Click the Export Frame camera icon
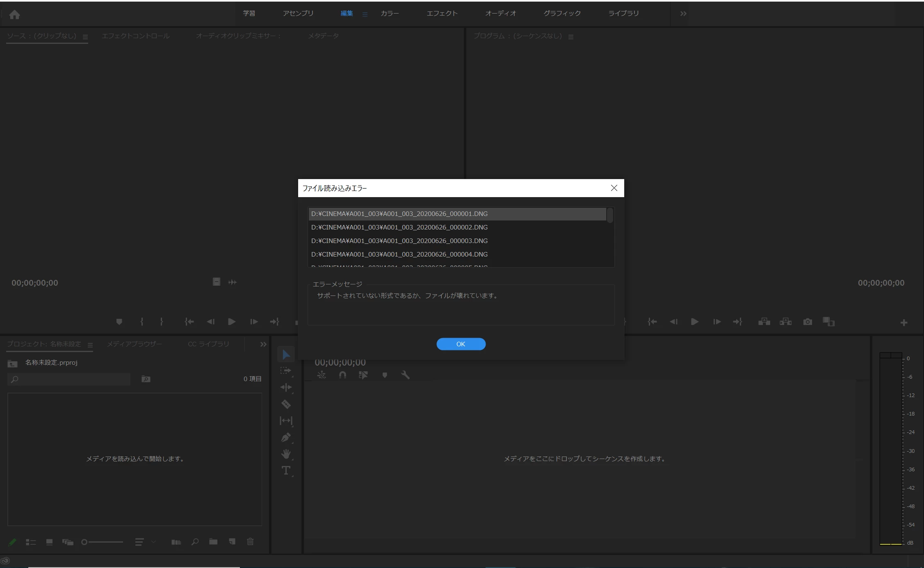924x568 pixels. click(x=808, y=322)
